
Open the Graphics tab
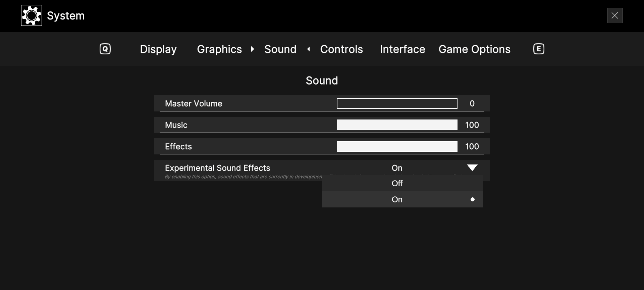219,49
